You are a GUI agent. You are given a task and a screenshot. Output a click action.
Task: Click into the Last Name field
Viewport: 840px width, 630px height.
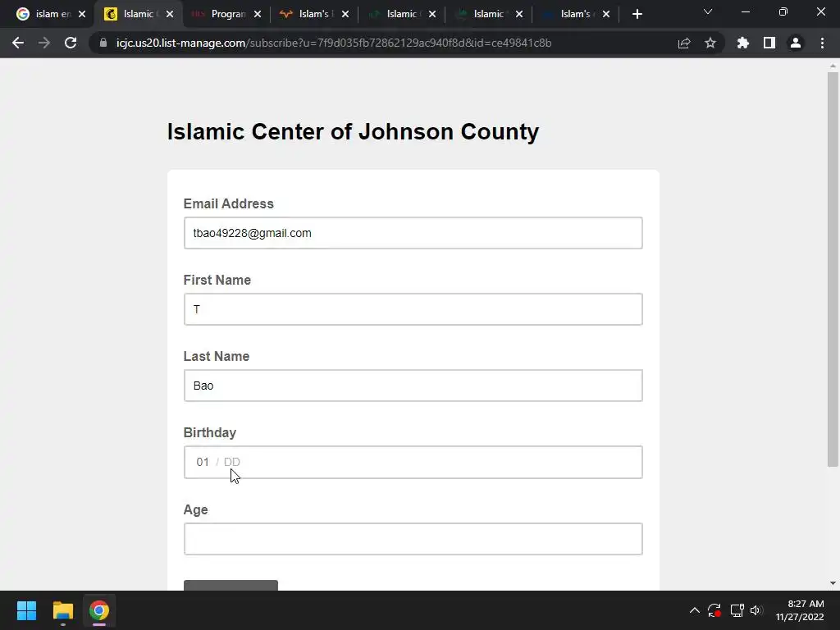[x=413, y=386]
